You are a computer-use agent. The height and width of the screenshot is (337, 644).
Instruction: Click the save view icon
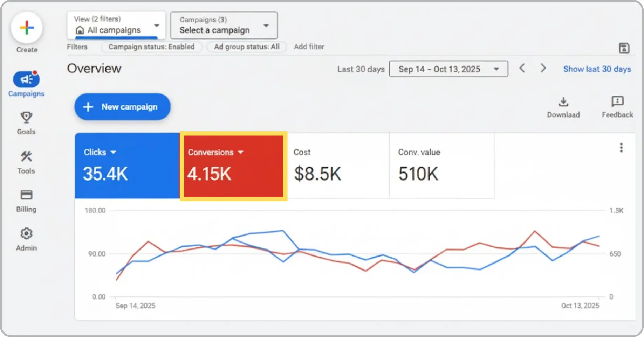click(624, 48)
